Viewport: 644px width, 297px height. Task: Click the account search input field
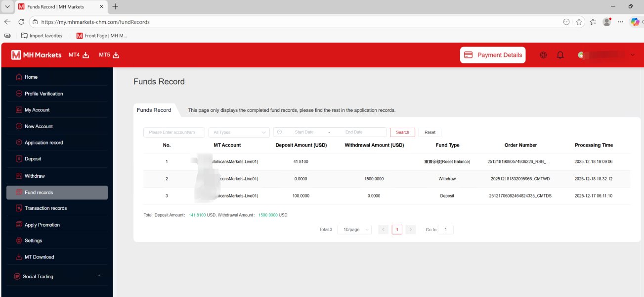[174, 132]
